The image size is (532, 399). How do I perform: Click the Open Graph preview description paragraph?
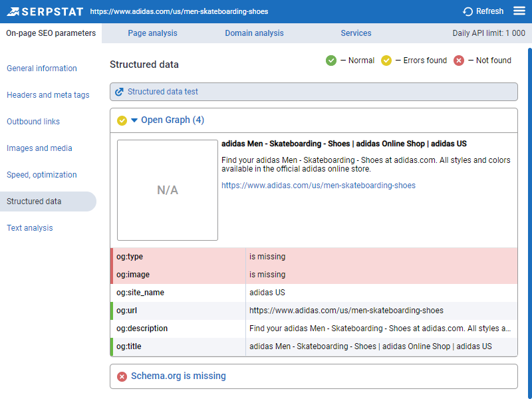(366, 164)
